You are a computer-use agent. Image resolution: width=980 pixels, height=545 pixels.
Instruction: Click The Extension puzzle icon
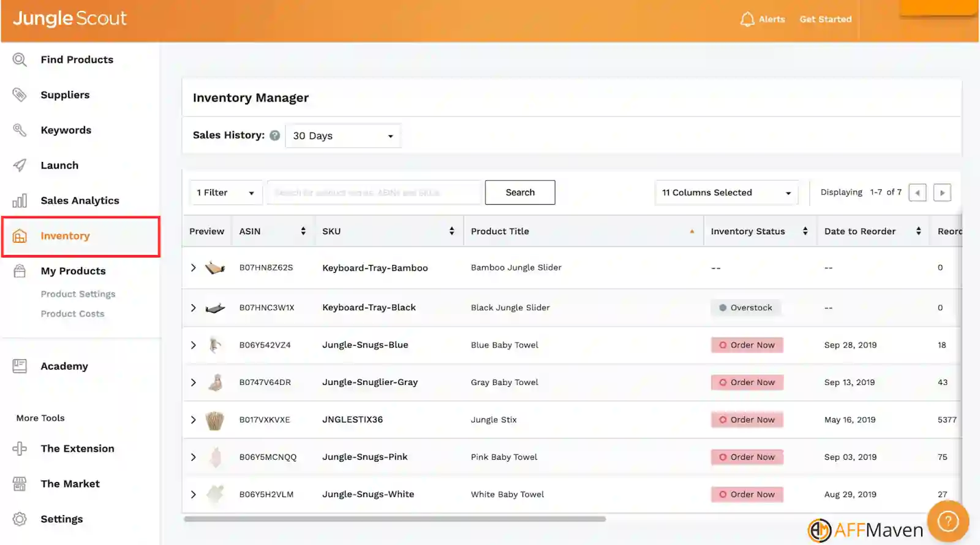click(x=20, y=449)
